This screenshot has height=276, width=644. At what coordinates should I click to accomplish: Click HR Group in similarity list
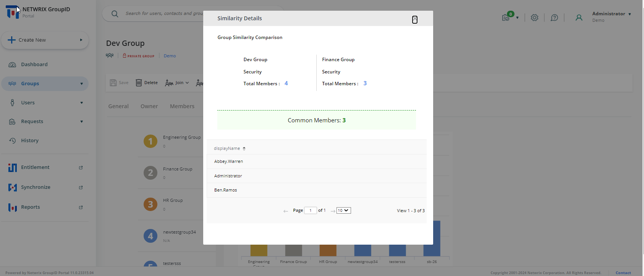coord(173,200)
